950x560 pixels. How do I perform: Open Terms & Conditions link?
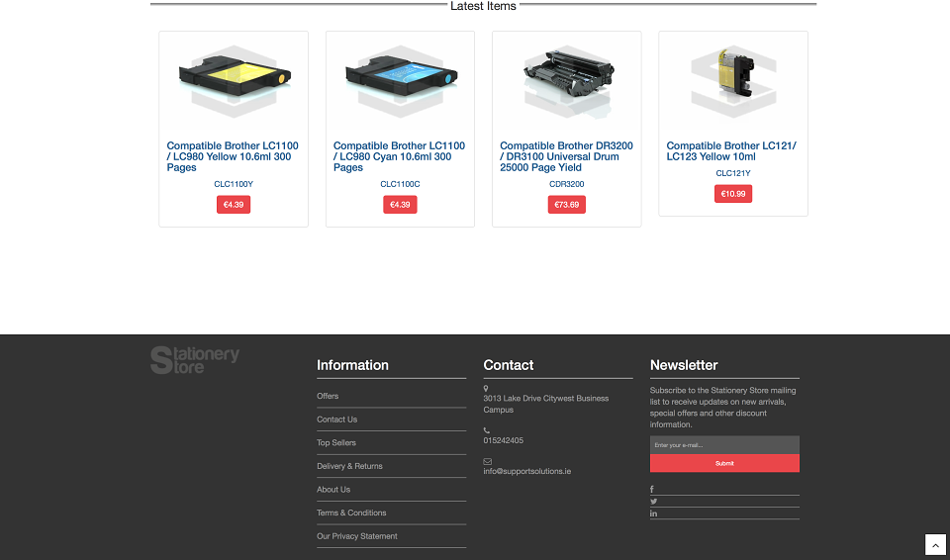351,513
